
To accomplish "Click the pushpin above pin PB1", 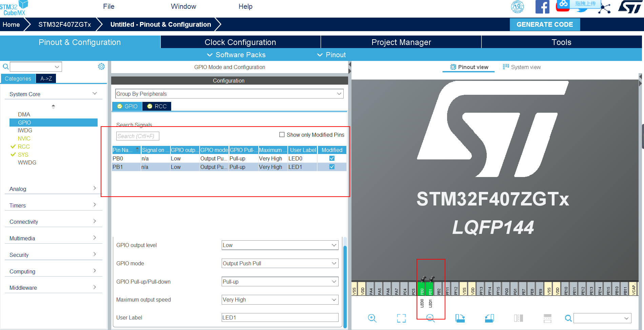I will (x=432, y=279).
